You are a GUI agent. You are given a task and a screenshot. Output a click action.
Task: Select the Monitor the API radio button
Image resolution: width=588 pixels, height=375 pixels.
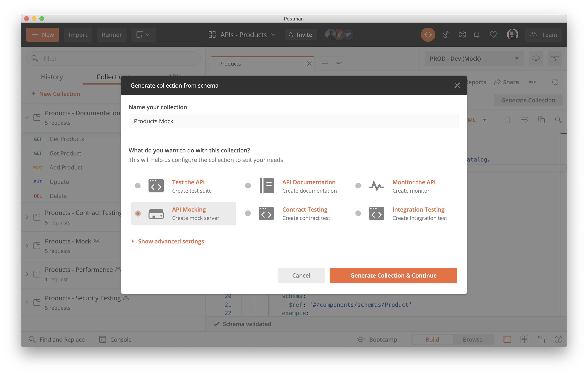[358, 186]
